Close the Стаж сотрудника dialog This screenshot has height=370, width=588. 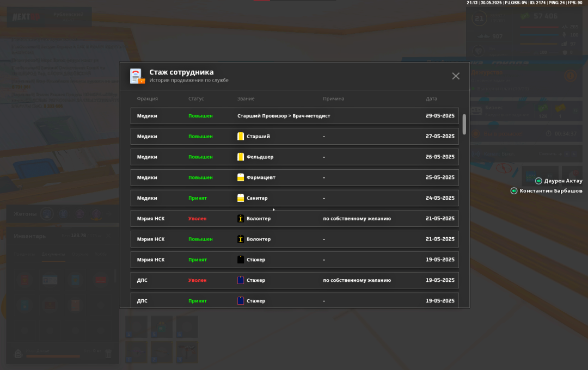pos(456,76)
